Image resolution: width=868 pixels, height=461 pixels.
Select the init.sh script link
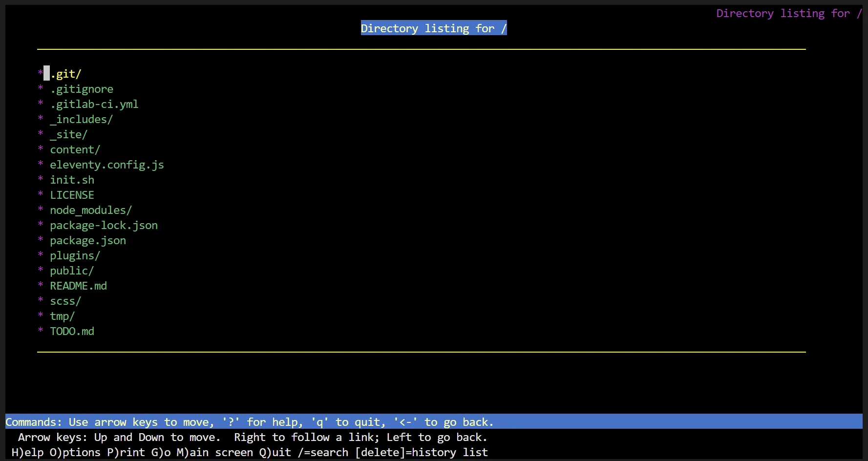pos(72,180)
